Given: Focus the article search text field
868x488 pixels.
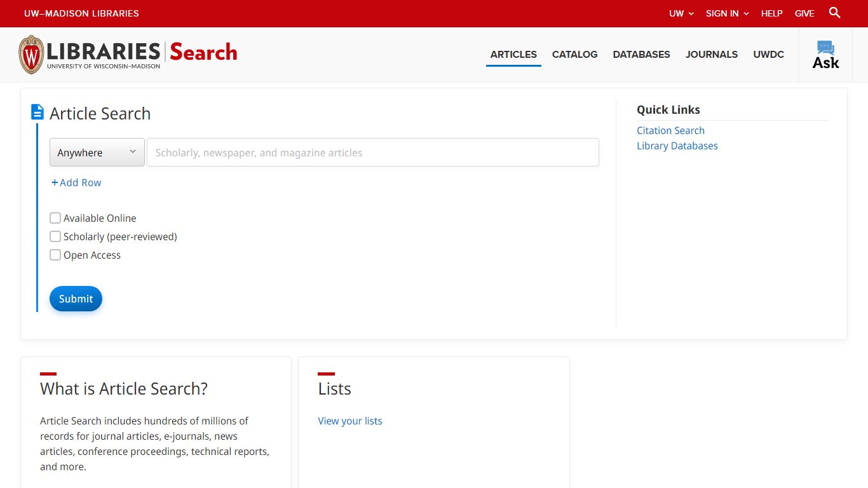Looking at the screenshot, I should point(373,152).
